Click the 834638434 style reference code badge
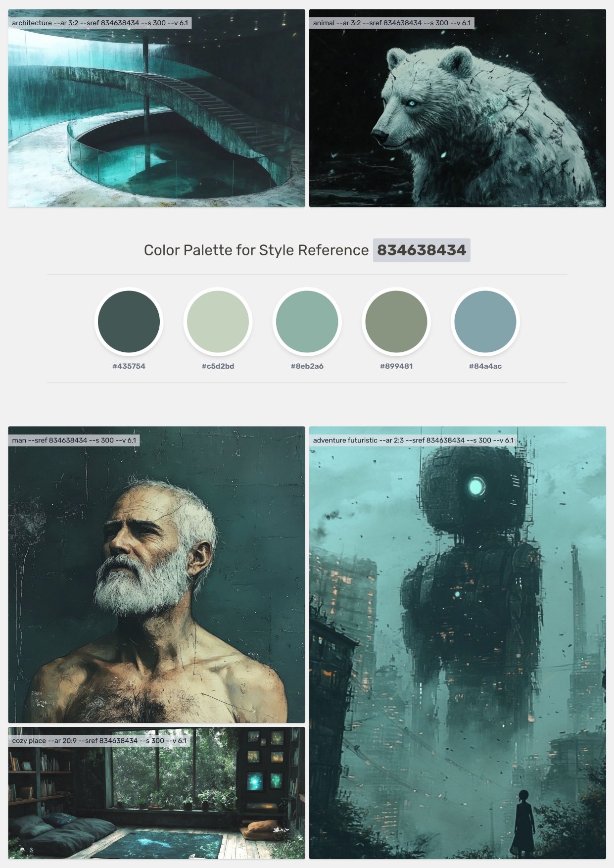Screen dimensions: 614x868 422,250
